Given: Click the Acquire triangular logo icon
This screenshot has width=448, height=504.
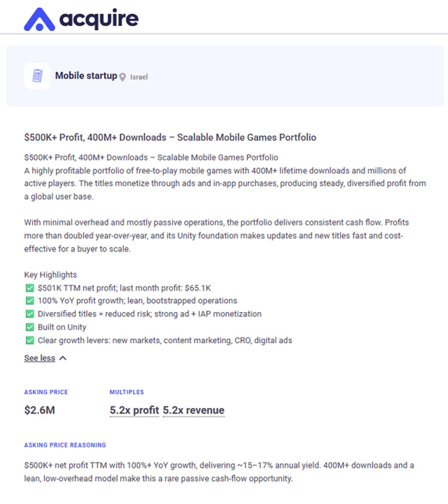Looking at the screenshot, I should 39,19.
